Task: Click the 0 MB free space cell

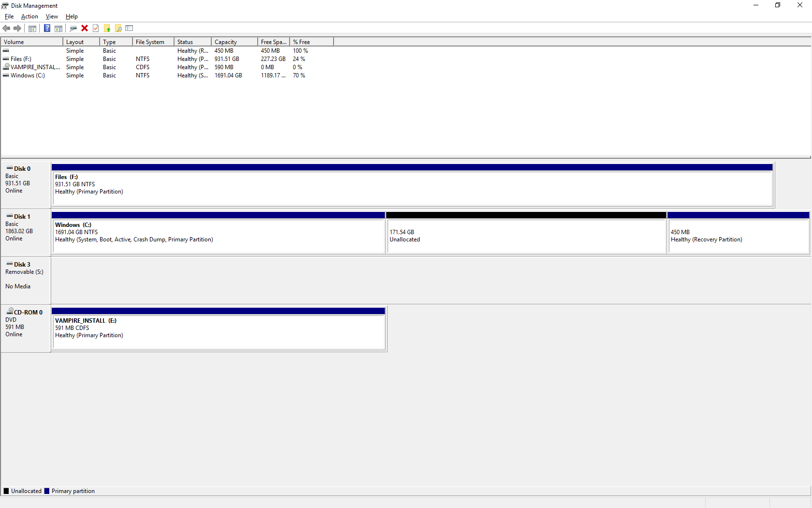Action: (x=267, y=67)
